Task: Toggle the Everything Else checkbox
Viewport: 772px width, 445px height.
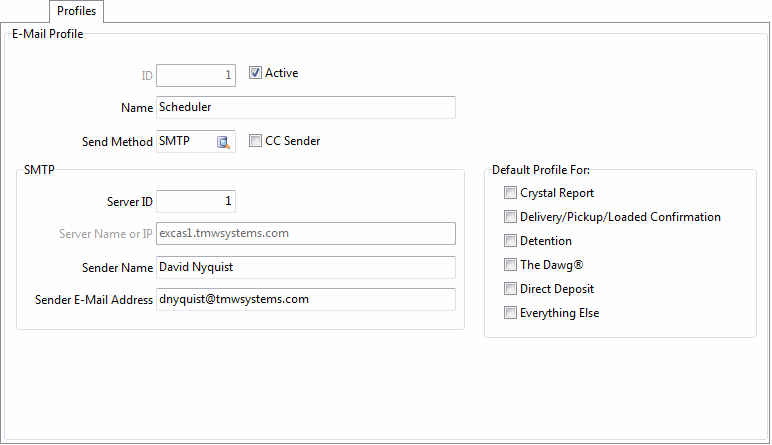Action: 511,313
